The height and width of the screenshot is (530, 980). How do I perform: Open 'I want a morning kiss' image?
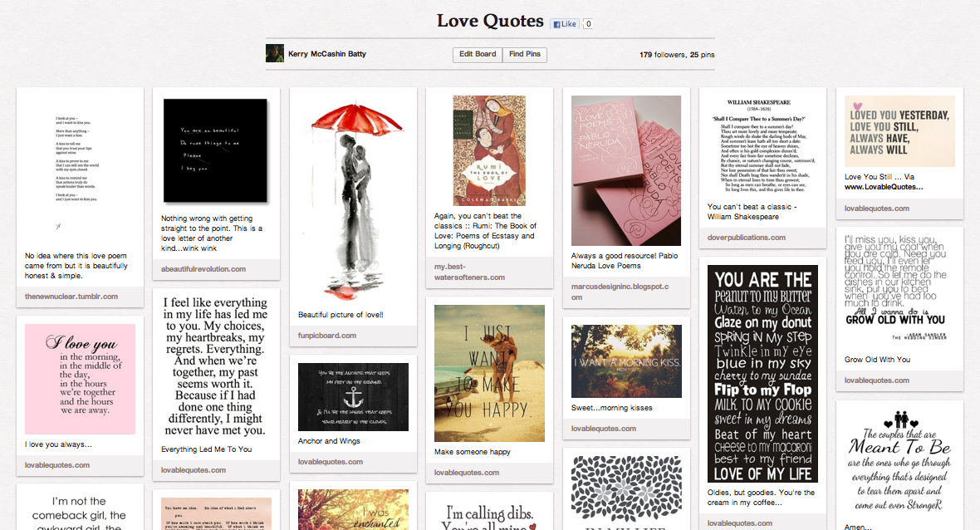[626, 361]
